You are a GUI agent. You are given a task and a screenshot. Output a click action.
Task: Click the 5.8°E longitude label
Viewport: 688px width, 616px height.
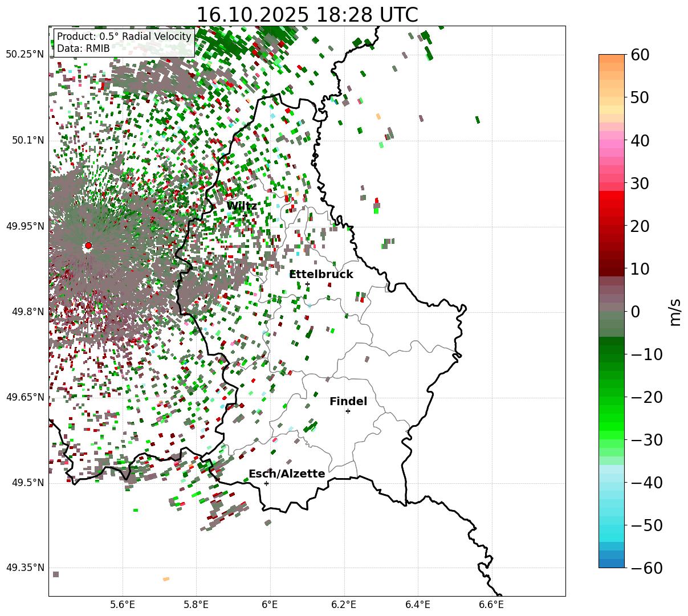pos(197,605)
